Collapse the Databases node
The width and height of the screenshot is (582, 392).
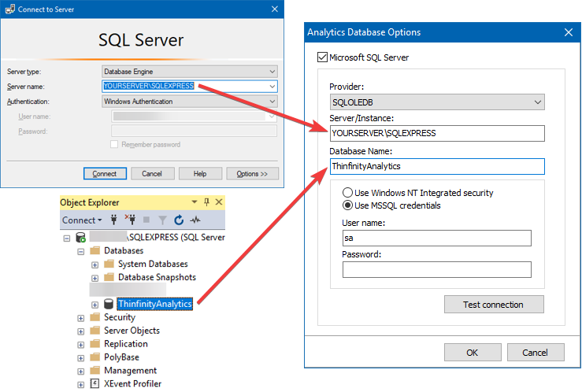click(80, 251)
